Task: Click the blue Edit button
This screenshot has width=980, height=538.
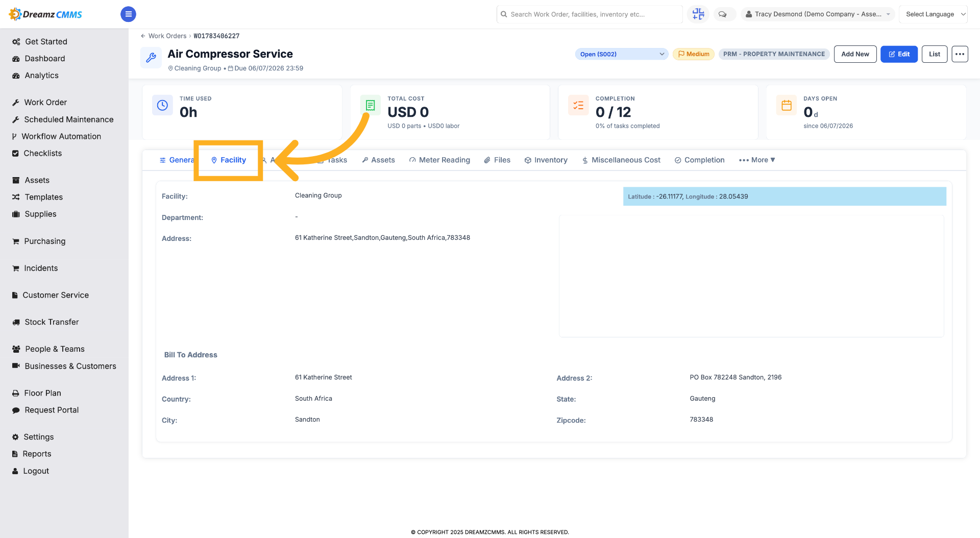Action: click(x=899, y=54)
